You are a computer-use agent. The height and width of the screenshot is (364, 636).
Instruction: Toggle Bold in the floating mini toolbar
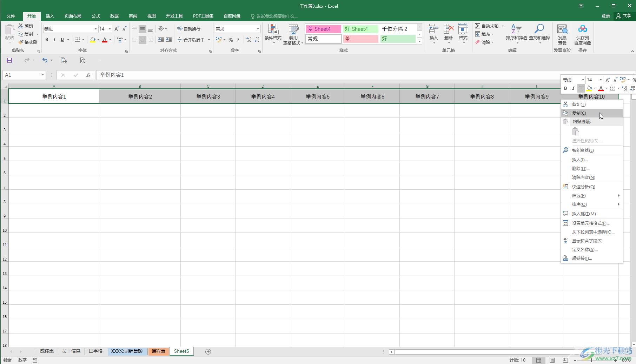coord(565,88)
